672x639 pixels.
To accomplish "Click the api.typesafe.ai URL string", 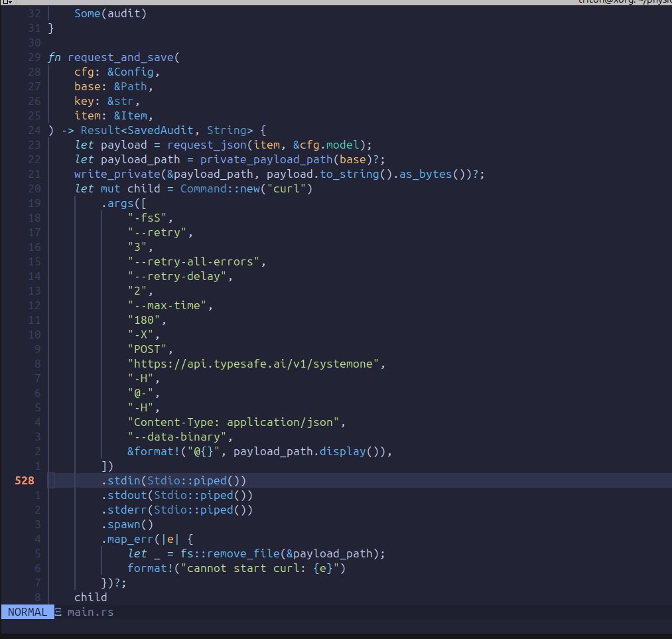I will point(253,364).
